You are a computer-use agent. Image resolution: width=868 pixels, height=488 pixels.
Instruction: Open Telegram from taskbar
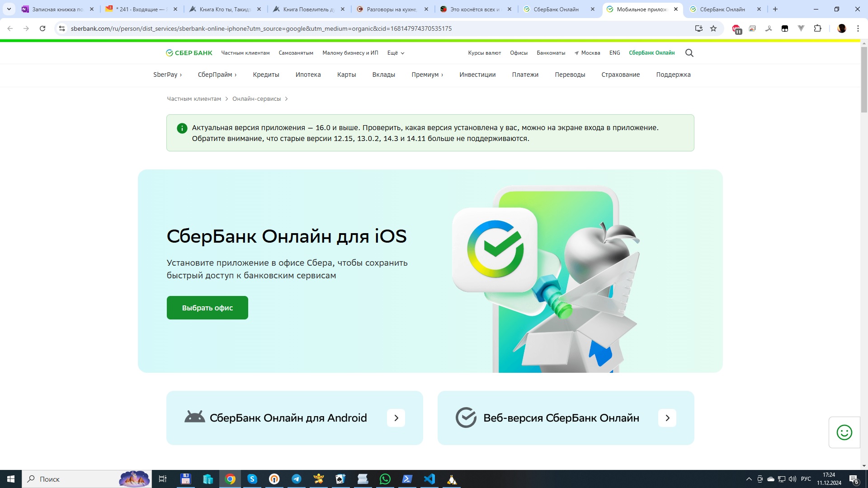[297, 479]
